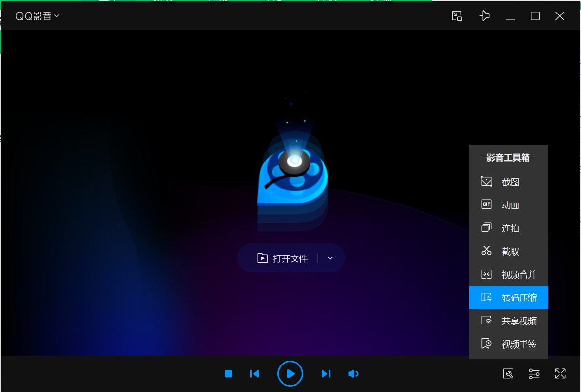Image resolution: width=581 pixels, height=392 pixels.
Task: Mute the volume speaker icon
Action: [353, 374]
